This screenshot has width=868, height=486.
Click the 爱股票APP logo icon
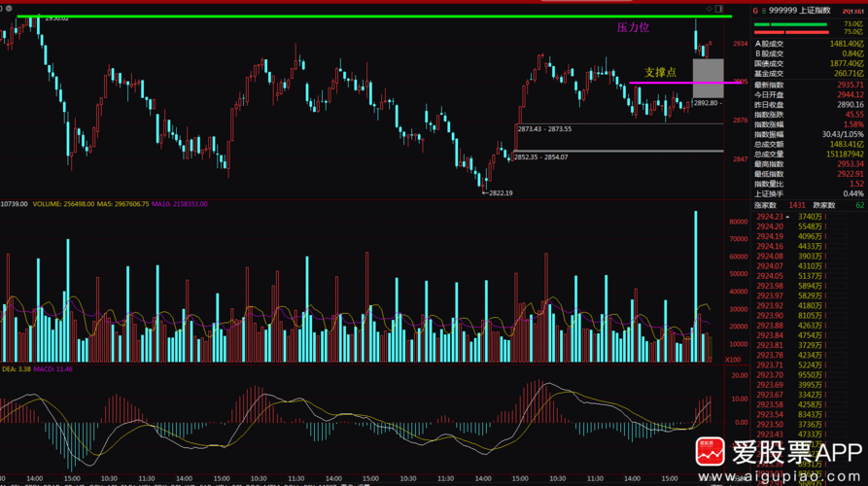[x=711, y=453]
